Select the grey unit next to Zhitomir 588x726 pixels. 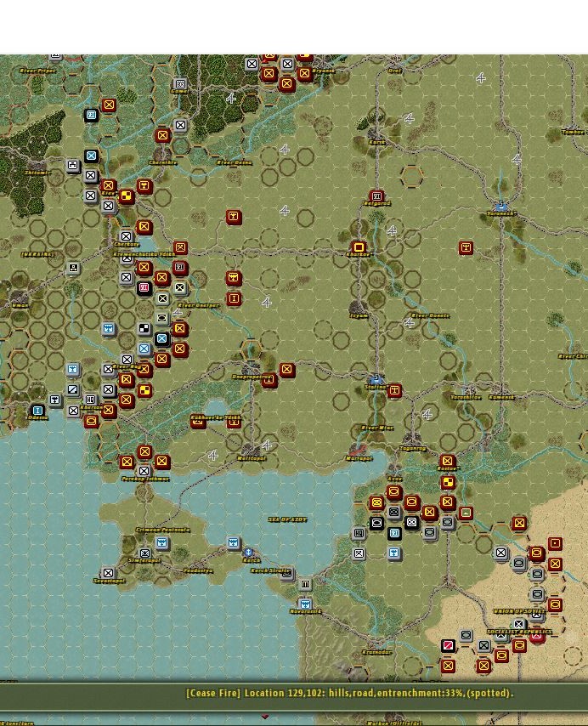coord(73,165)
